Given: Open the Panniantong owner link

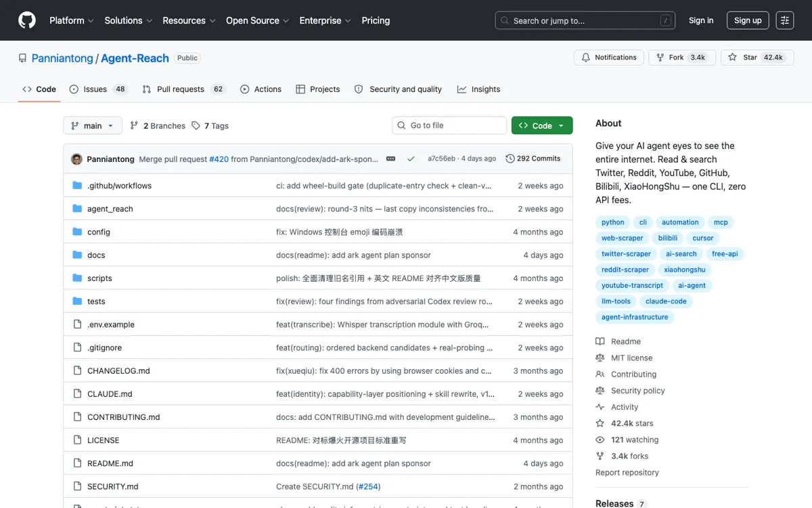Looking at the screenshot, I should point(62,58).
